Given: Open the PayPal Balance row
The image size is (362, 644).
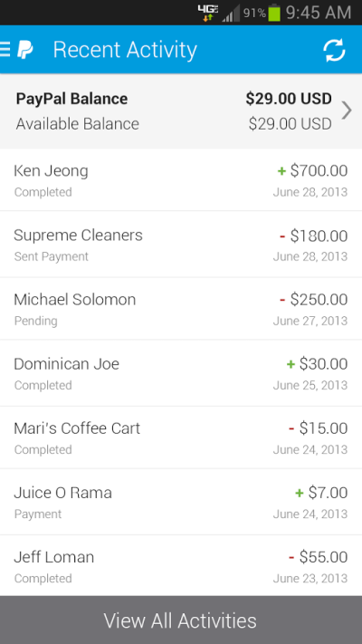Looking at the screenshot, I should [181, 111].
